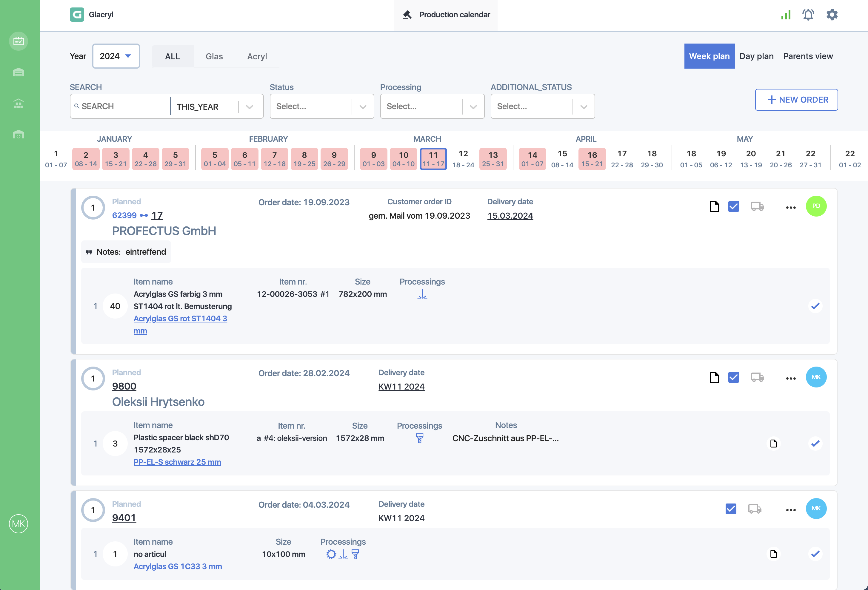The image size is (868, 590).
Task: Switch to the Day plan view
Action: tap(756, 56)
